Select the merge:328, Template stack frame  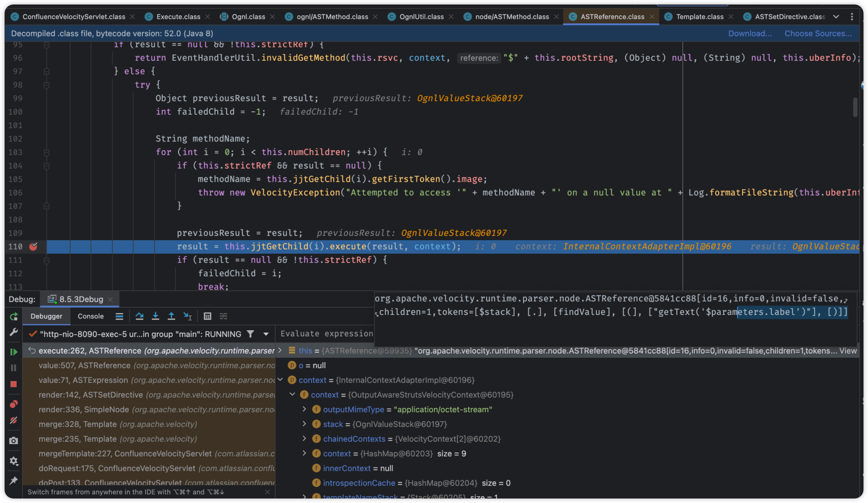(150, 424)
